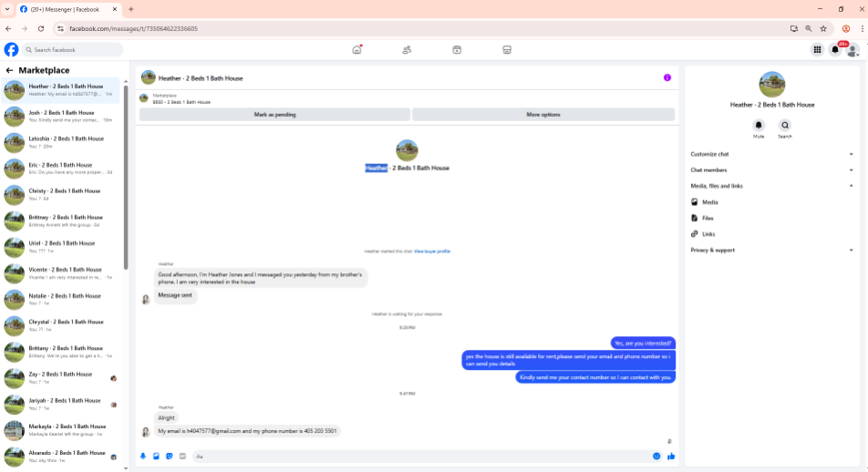This screenshot has height=472, width=868.
Task: Open the Christy conversation
Action: pos(60,195)
